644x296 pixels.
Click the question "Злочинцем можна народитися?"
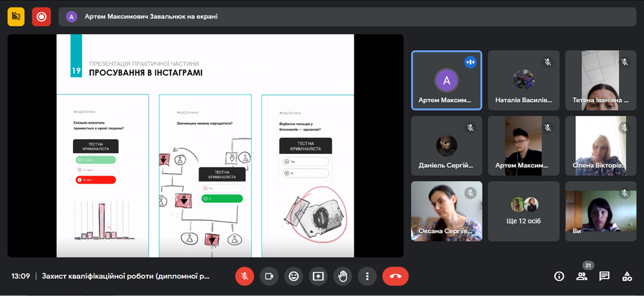[x=204, y=124]
